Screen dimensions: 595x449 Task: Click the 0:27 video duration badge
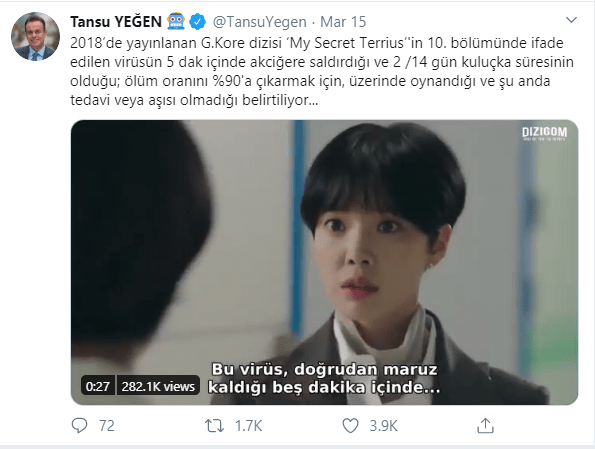[x=98, y=386]
